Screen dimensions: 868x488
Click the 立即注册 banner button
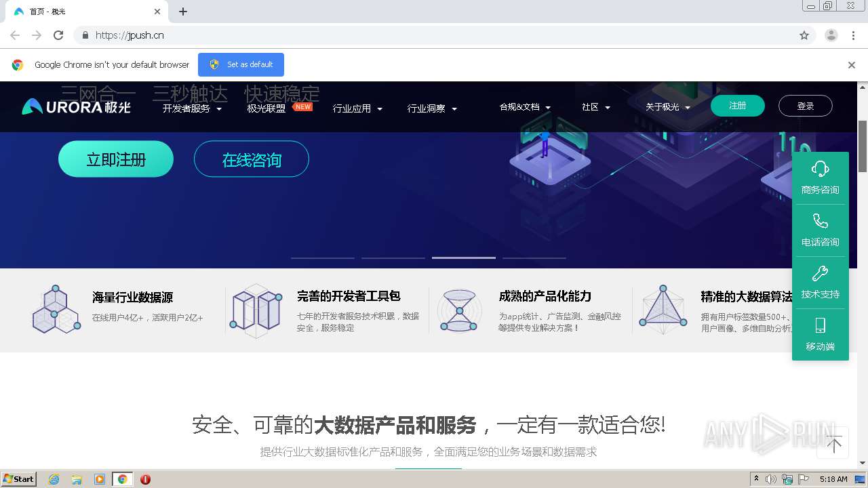pos(116,159)
